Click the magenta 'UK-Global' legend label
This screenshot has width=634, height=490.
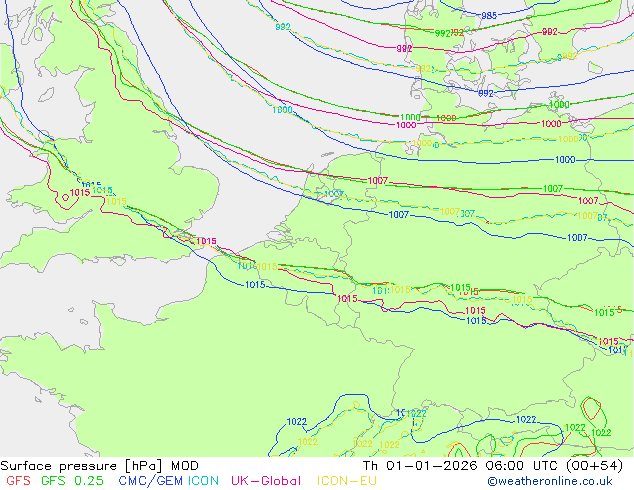(266, 481)
